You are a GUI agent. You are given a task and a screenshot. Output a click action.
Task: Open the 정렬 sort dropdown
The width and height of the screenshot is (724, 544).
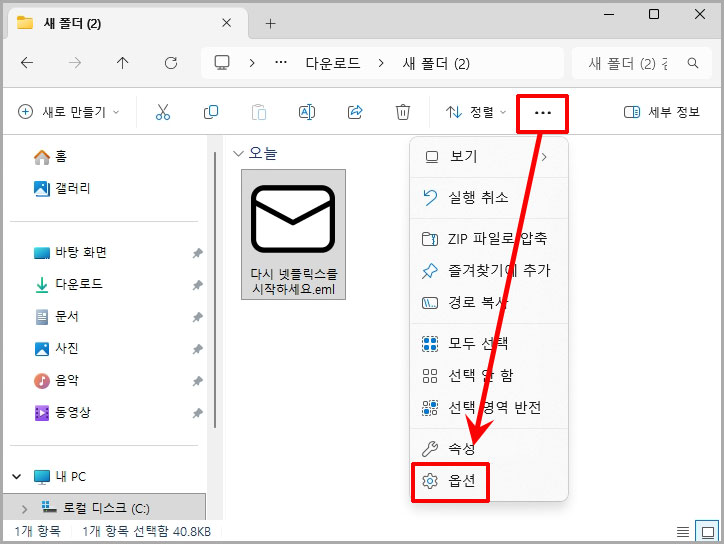tap(476, 112)
